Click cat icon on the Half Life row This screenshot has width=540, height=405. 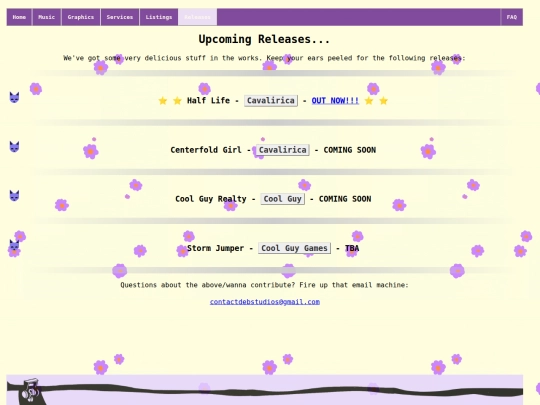pyautogui.click(x=14, y=97)
